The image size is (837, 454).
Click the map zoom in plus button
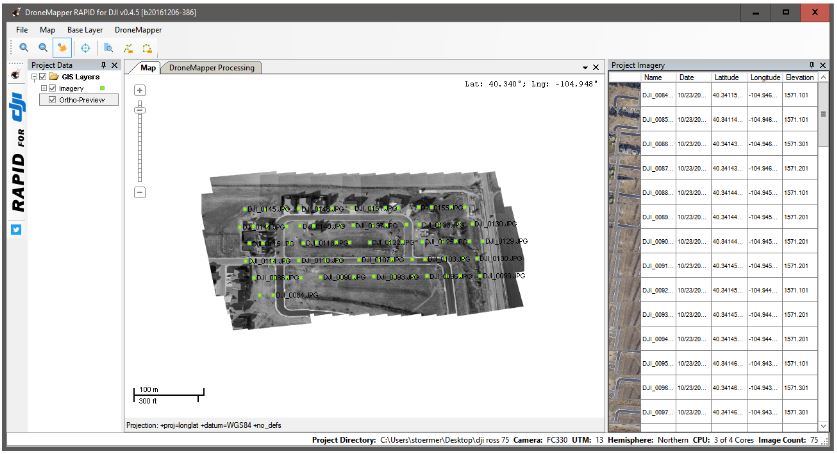point(140,90)
